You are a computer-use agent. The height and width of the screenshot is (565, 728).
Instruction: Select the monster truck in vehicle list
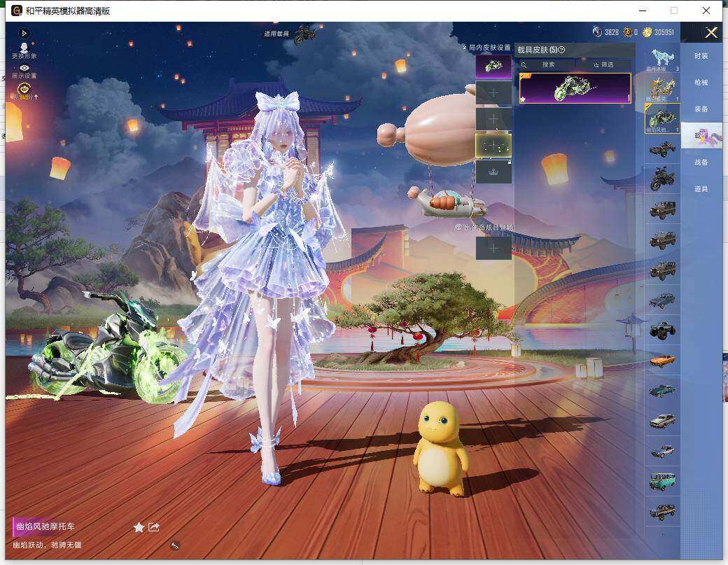[x=662, y=330]
